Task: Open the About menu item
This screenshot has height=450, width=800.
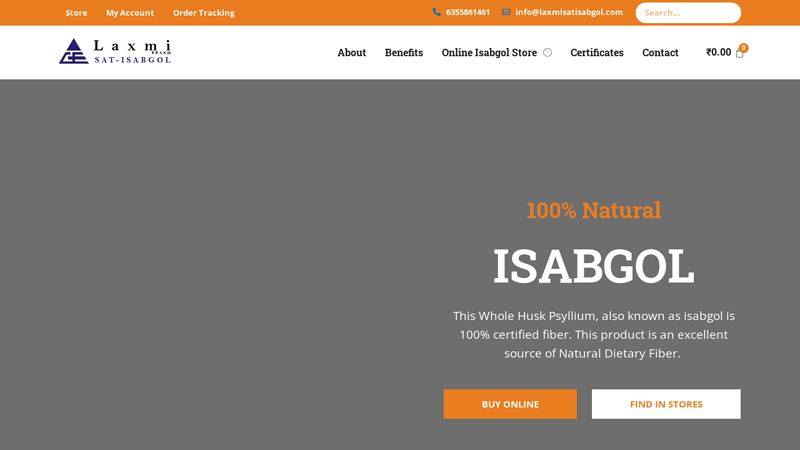Action: tap(352, 53)
